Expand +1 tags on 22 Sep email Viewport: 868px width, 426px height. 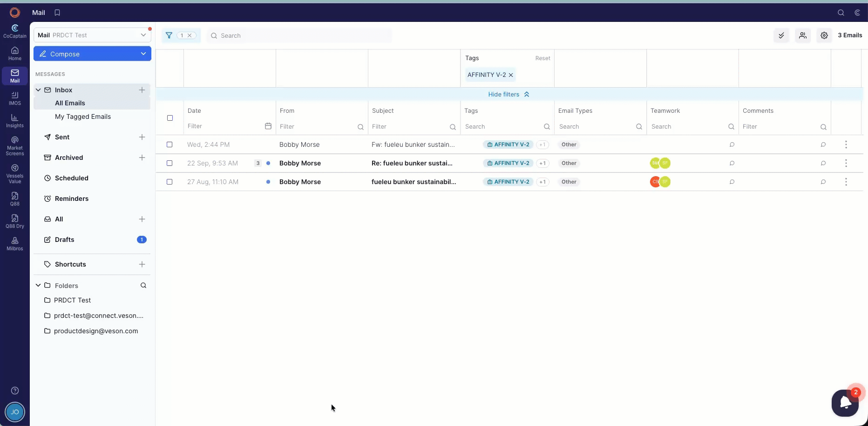[542, 163]
